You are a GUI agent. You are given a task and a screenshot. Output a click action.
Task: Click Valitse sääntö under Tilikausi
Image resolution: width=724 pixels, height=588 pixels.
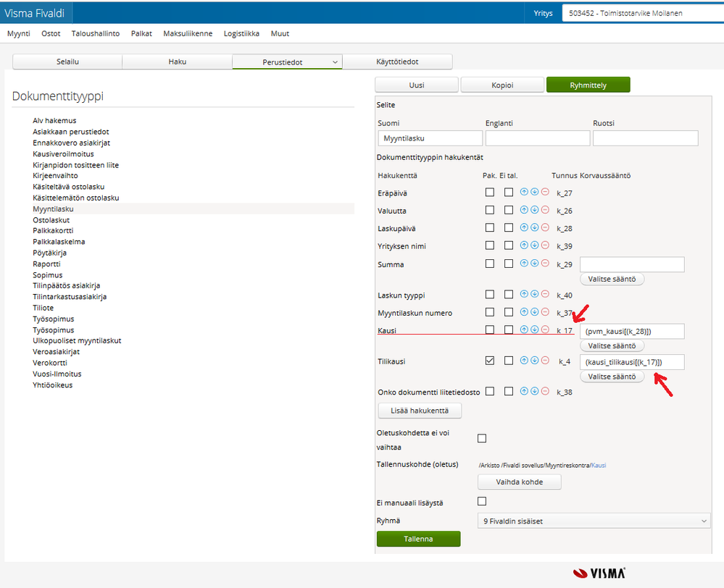click(x=612, y=377)
